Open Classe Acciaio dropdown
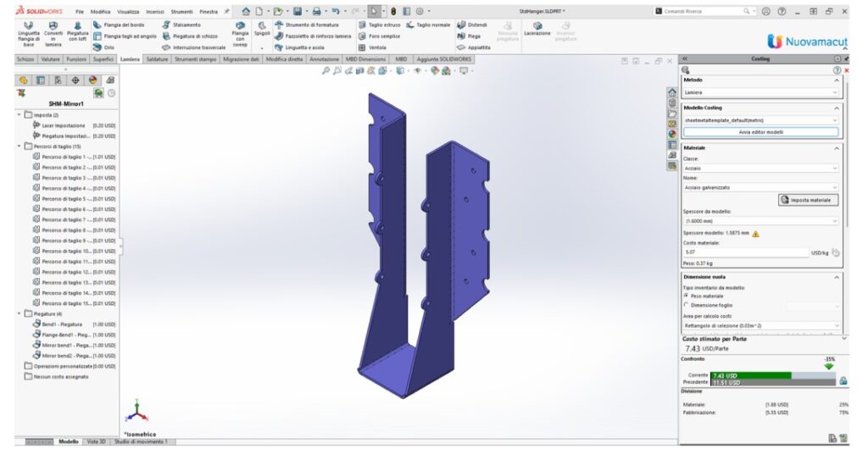Viewport: 868px width, 454px height. pos(760,168)
